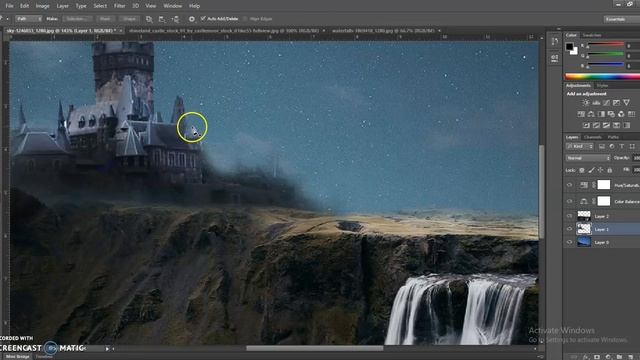The width and height of the screenshot is (640, 360).
Task: Filter layers by adjustment layers icon
Action: pyautogui.click(x=612, y=146)
